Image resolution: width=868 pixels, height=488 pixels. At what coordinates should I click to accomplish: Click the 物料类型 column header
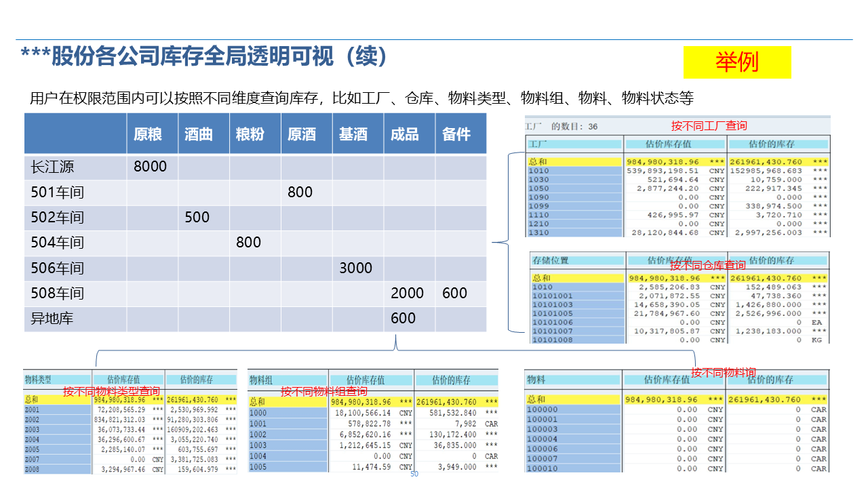tap(57, 380)
